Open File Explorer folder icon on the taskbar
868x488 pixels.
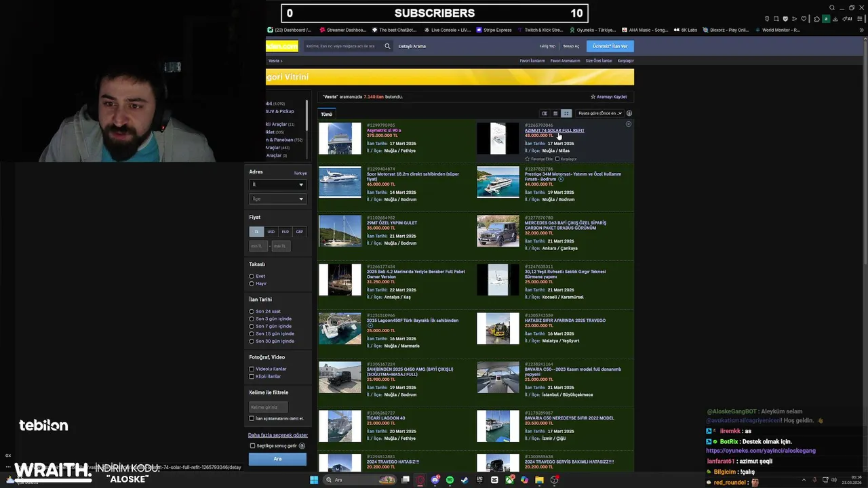pyautogui.click(x=539, y=480)
